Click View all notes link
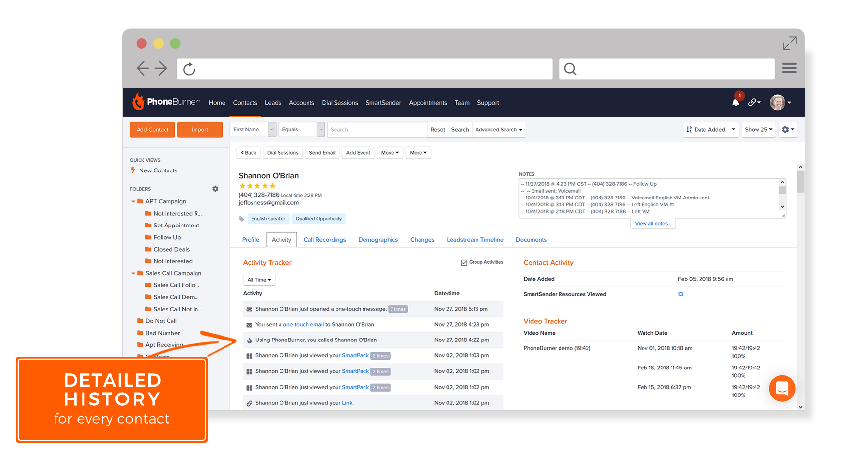The height and width of the screenshot is (453, 868). (653, 223)
